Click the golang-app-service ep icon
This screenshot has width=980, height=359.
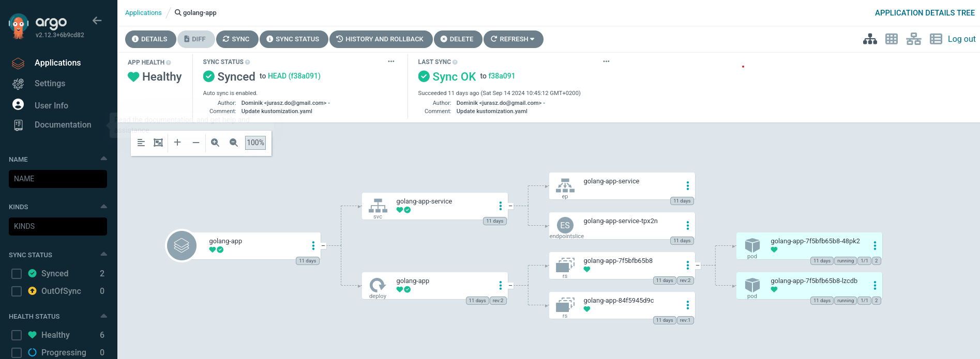[565, 185]
